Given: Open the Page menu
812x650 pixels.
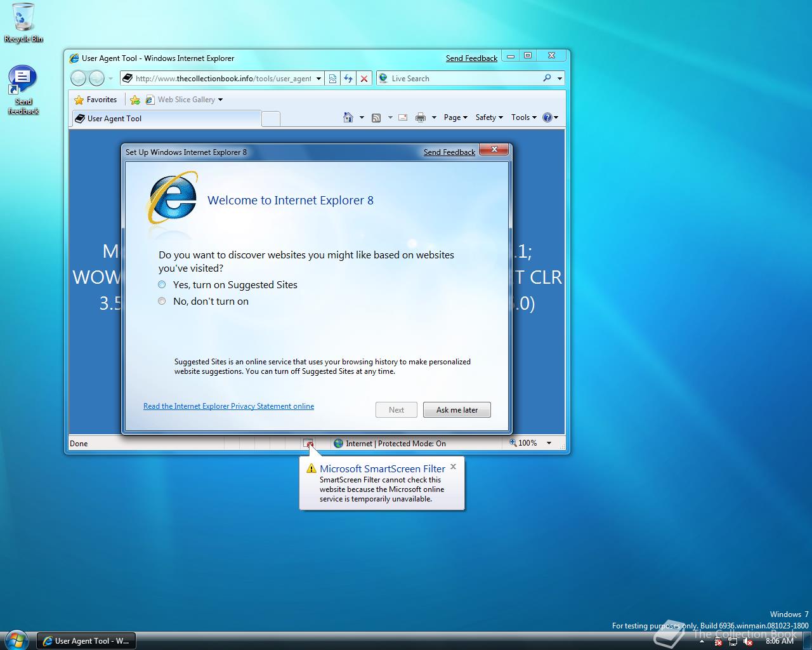Looking at the screenshot, I should coord(455,117).
